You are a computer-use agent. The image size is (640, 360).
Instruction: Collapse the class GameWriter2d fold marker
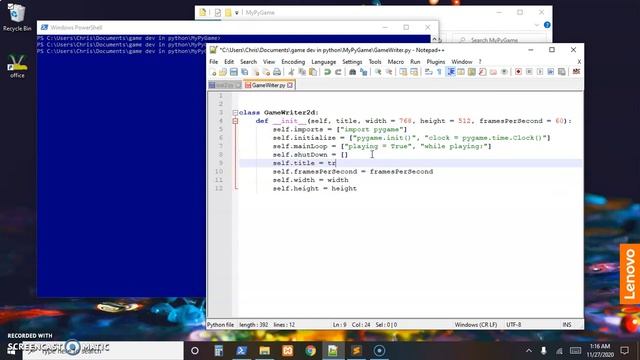click(x=235, y=113)
